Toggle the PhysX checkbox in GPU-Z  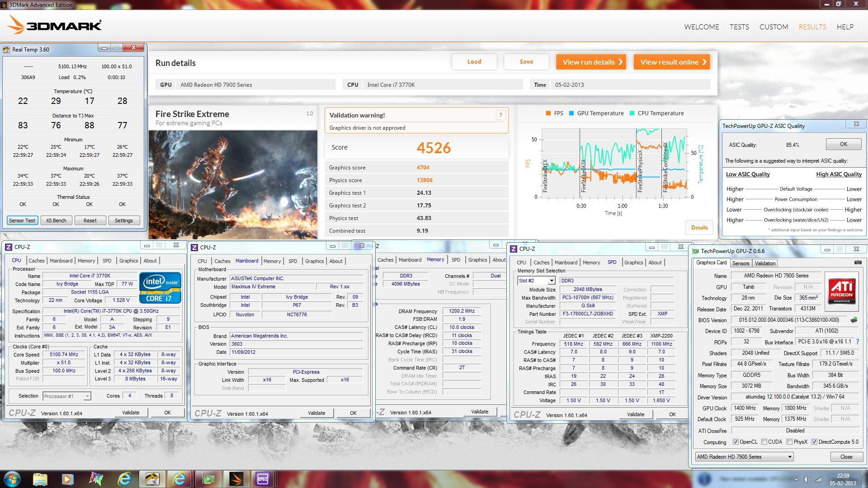tap(789, 442)
